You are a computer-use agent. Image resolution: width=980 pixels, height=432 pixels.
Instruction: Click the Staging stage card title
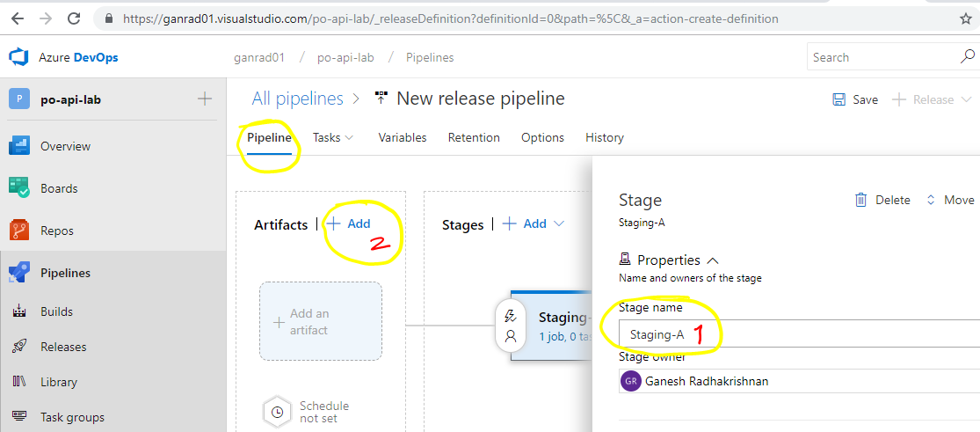point(565,317)
